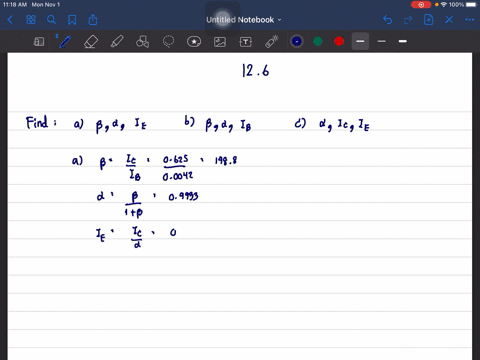Select the thick stroke thickness
480x360 pixels.
tap(403, 41)
